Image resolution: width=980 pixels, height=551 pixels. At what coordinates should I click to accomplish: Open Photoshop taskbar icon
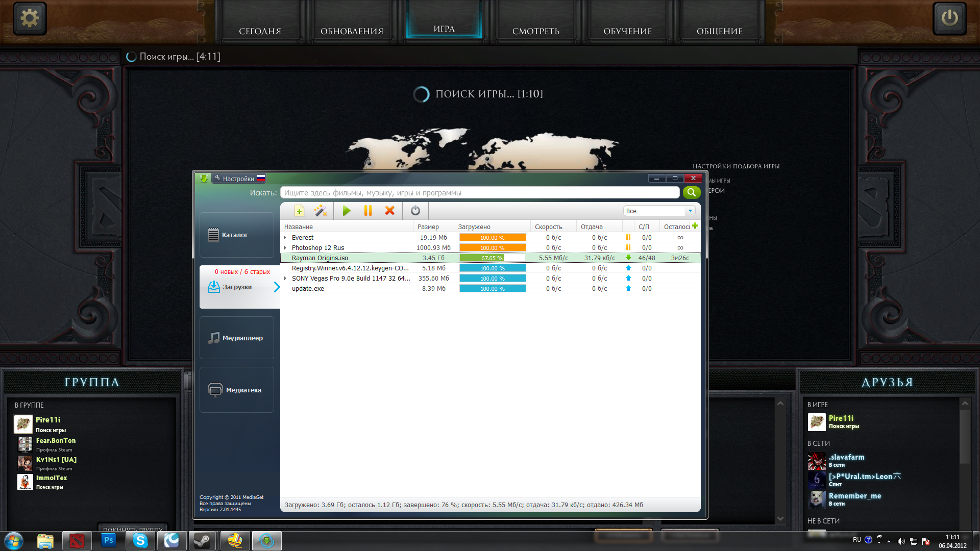108,541
